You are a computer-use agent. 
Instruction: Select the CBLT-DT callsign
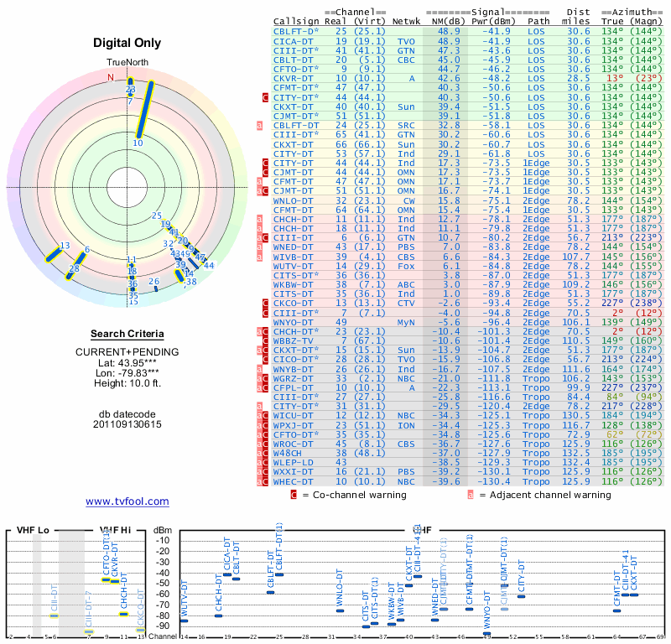294,60
